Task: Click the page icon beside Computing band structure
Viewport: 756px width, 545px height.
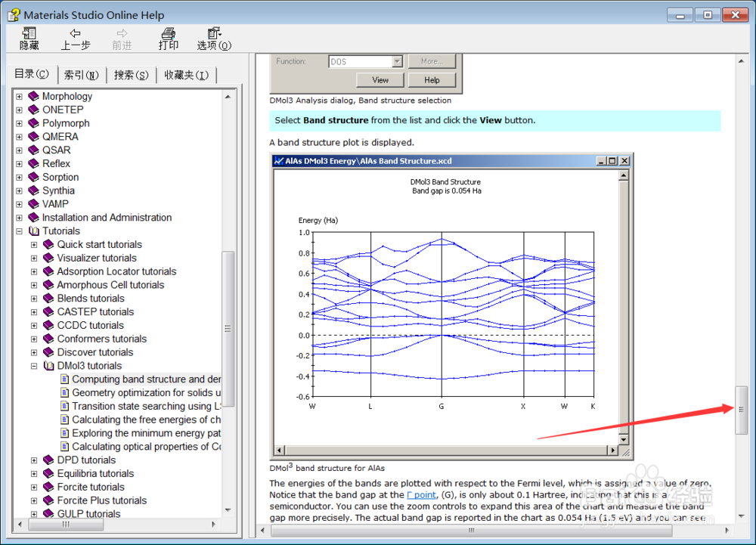Action: [64, 379]
